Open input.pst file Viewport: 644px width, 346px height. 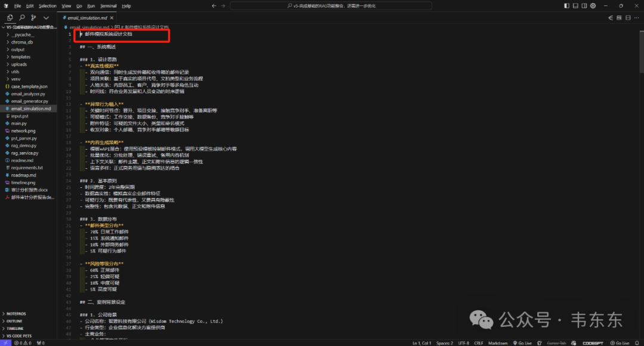(x=29, y=116)
